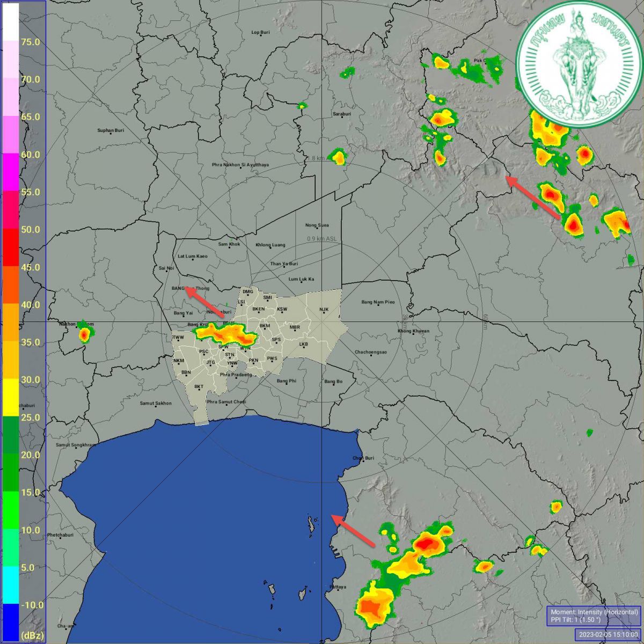Click the TWW district label
The width and height of the screenshot is (644, 644).
point(179,338)
